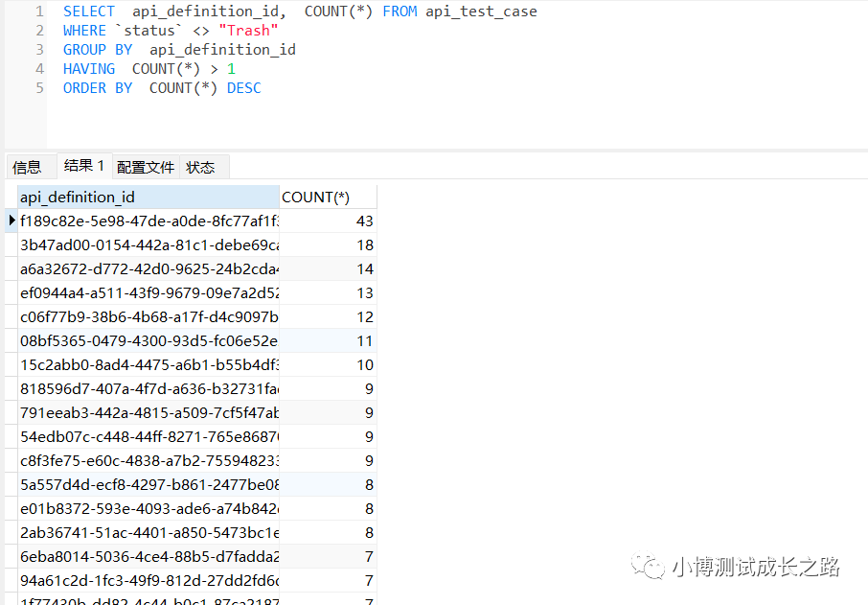
Task: Click count cell in 5a557d4d row
Action: point(328,485)
